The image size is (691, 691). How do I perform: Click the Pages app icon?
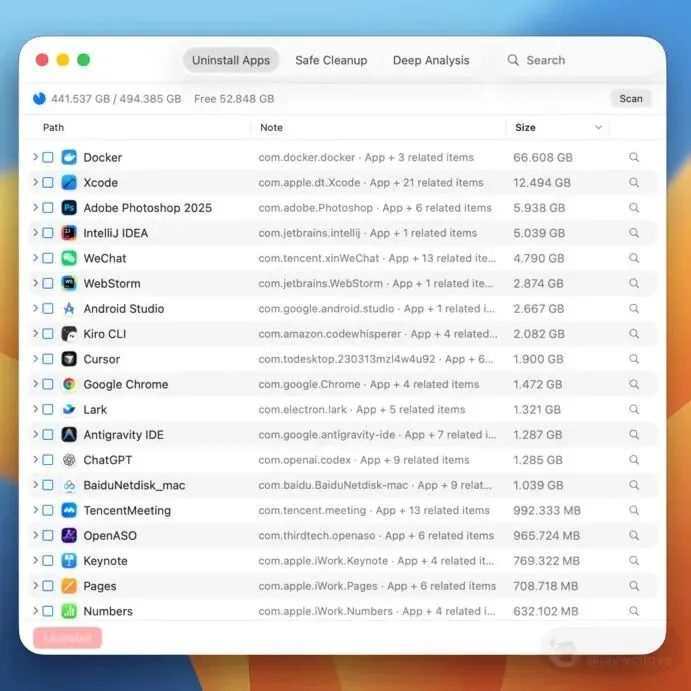coord(69,586)
